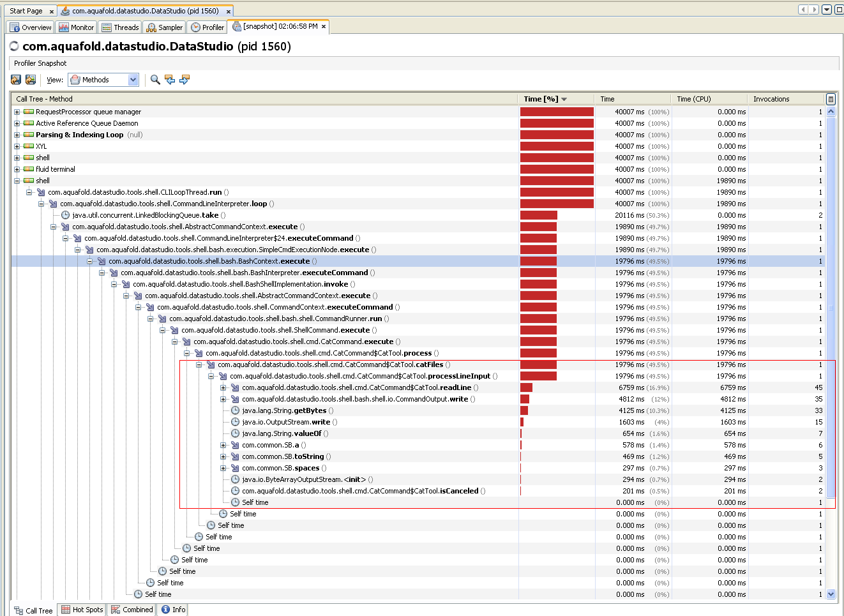
Task: Switch to the Hot Spots tab
Action: click(x=82, y=610)
